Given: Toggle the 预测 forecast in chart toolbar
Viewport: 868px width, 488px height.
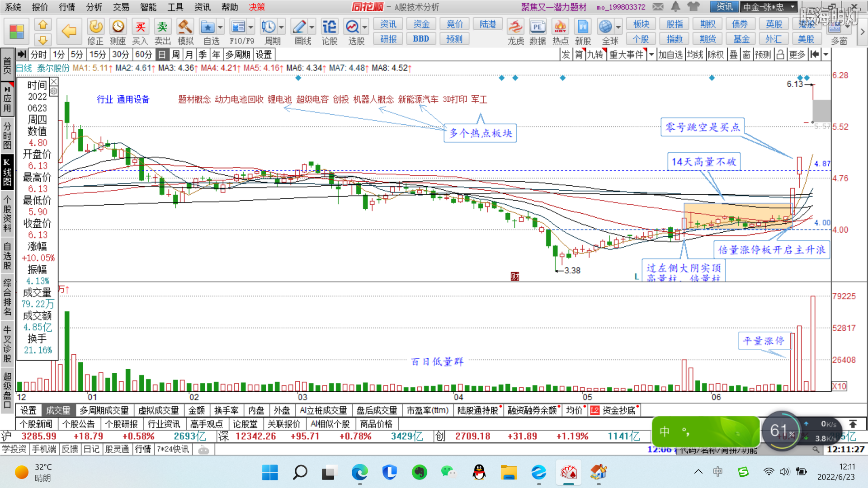Looking at the screenshot, I should (x=763, y=55).
